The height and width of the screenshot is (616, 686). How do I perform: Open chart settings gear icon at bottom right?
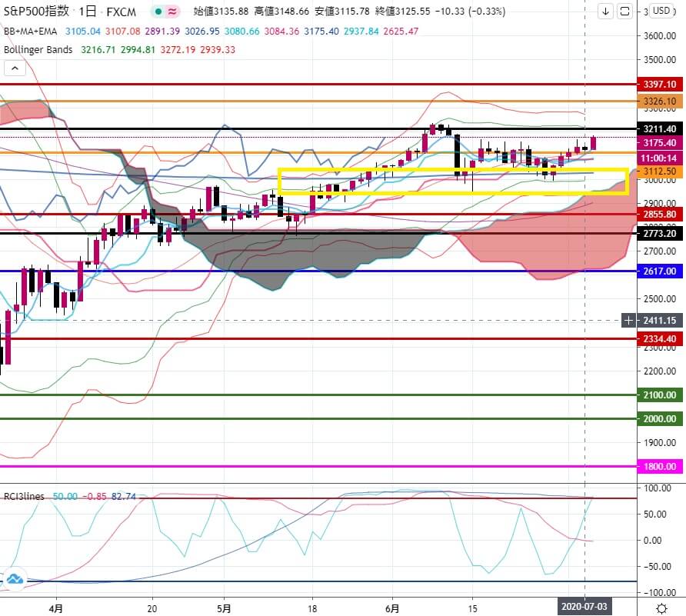click(662, 608)
